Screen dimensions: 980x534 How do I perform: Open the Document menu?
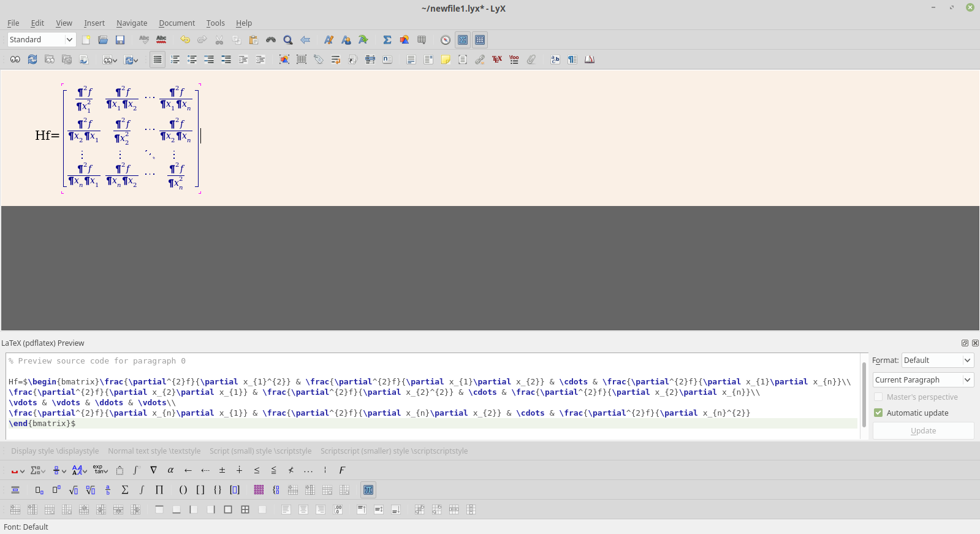(x=177, y=23)
